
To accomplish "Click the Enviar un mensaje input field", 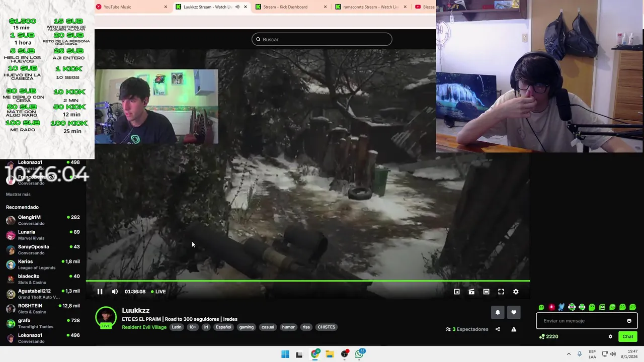I will 587,321.
